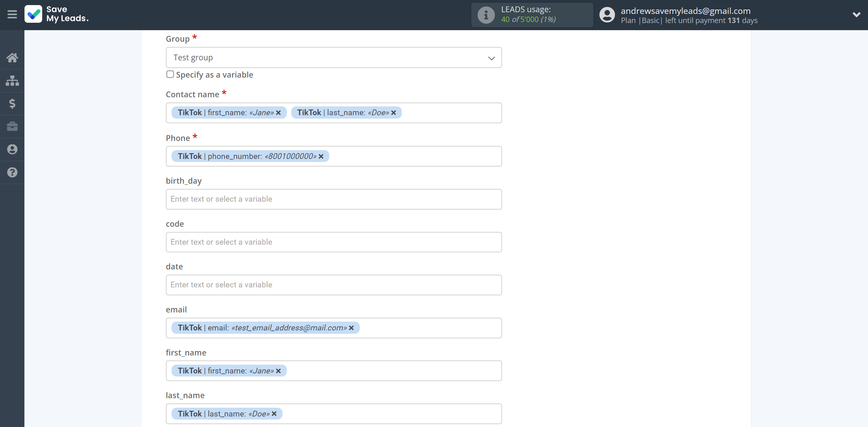Click the LEADS usage info icon
868x427 pixels.
[486, 15]
